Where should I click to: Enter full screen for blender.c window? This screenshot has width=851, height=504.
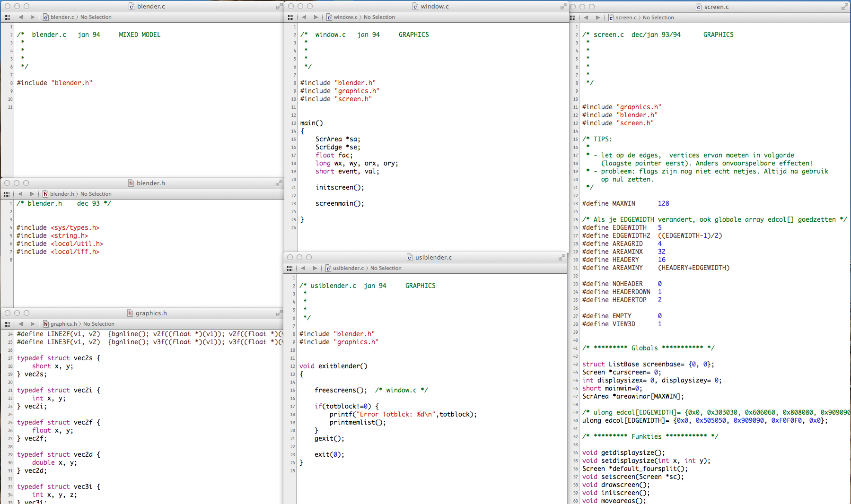pyautogui.click(x=279, y=7)
